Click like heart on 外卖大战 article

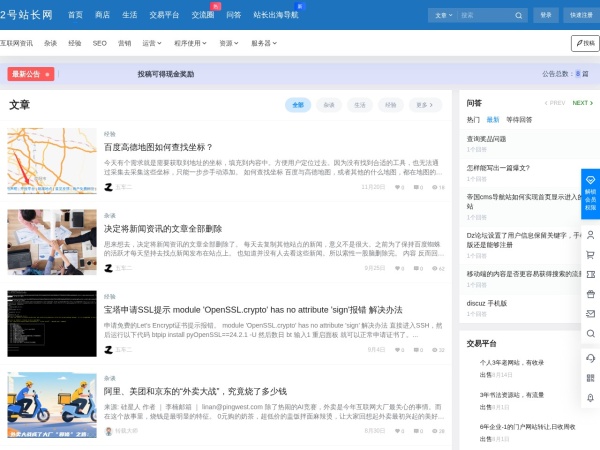pyautogui.click(x=397, y=431)
